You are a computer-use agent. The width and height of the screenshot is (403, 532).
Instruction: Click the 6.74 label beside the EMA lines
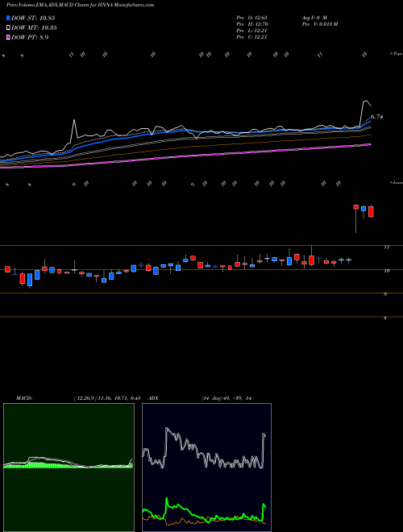point(377,117)
